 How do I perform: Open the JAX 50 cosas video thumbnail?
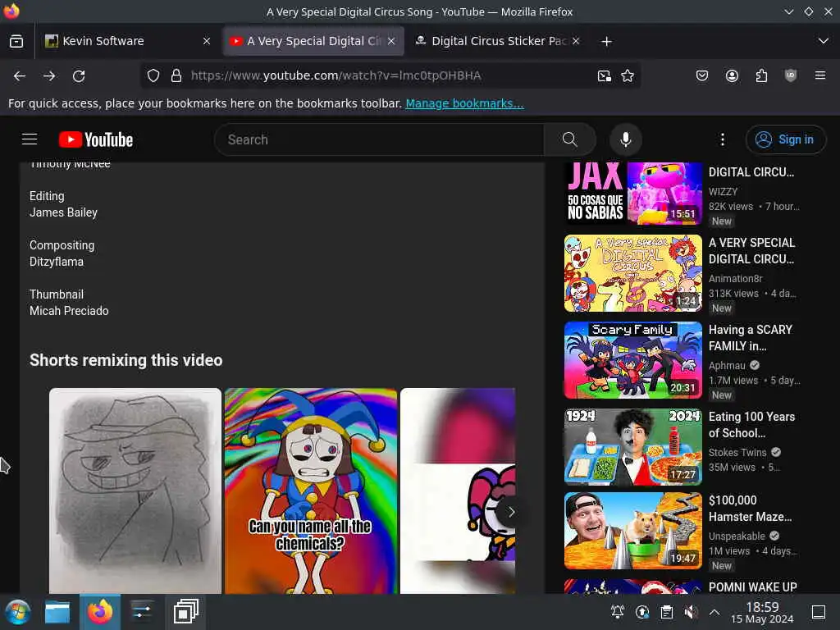[x=632, y=193]
